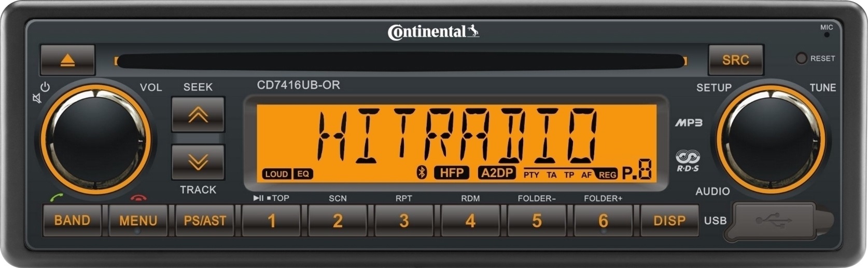Screen dimensions: 868x268
Task: Click the EQ indicator on display
Action: [303, 174]
